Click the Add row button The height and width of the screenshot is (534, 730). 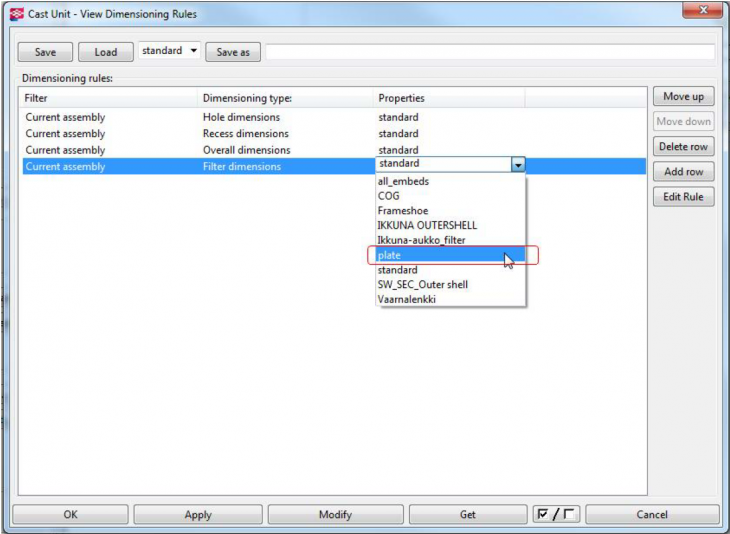click(x=683, y=172)
